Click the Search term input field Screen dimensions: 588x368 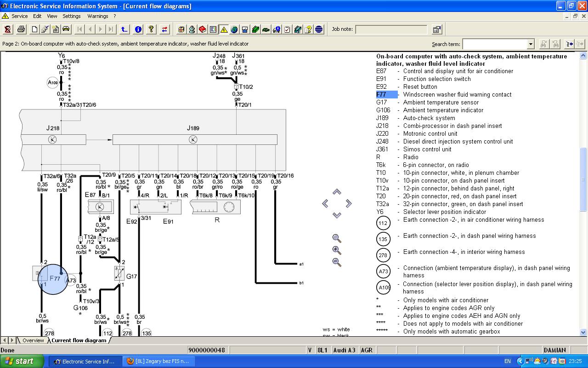[x=495, y=44]
